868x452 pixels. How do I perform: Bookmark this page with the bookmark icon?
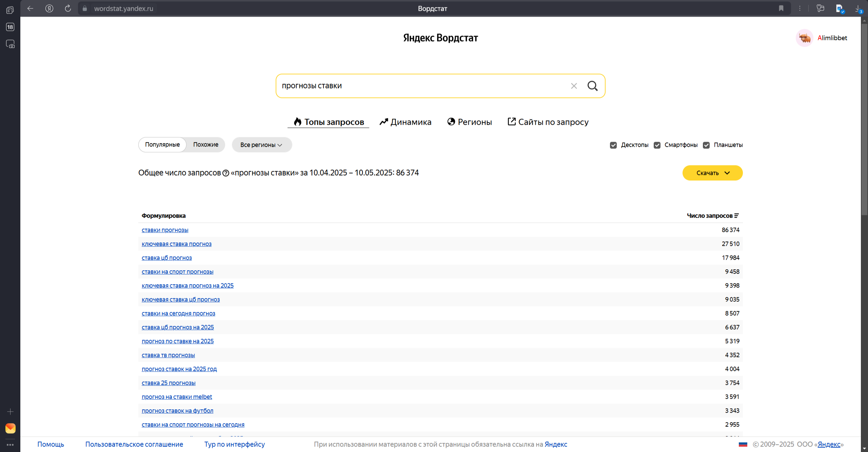pos(781,8)
